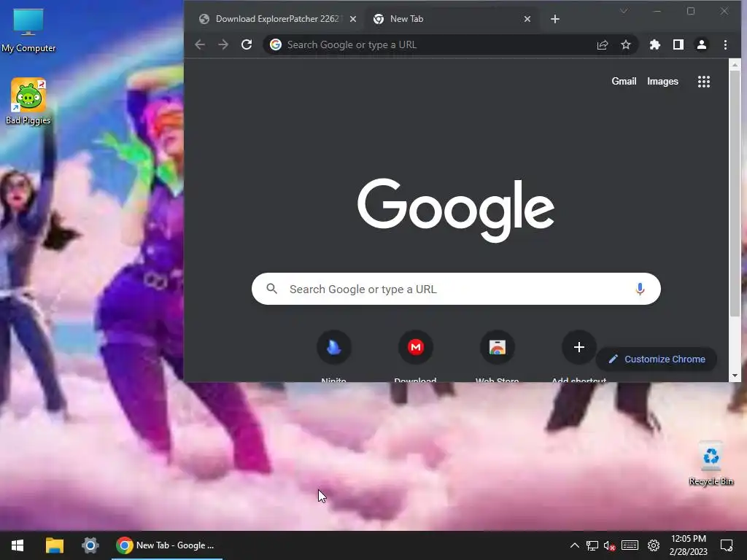Click the Google logo
The width and height of the screenshot is (747, 560).
(456, 209)
